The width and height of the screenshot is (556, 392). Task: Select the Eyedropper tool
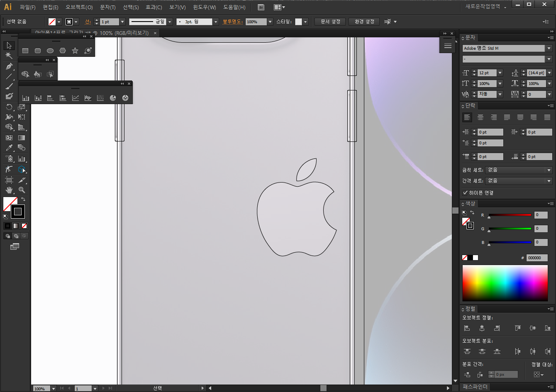tap(9, 148)
